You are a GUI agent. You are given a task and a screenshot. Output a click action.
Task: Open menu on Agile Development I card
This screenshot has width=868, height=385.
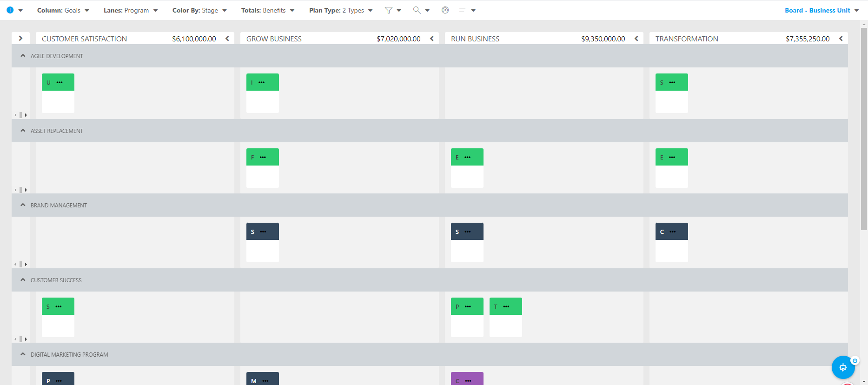pos(262,82)
